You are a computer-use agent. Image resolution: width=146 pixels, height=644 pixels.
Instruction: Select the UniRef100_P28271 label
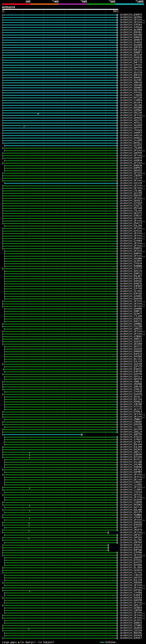click(131, 206)
